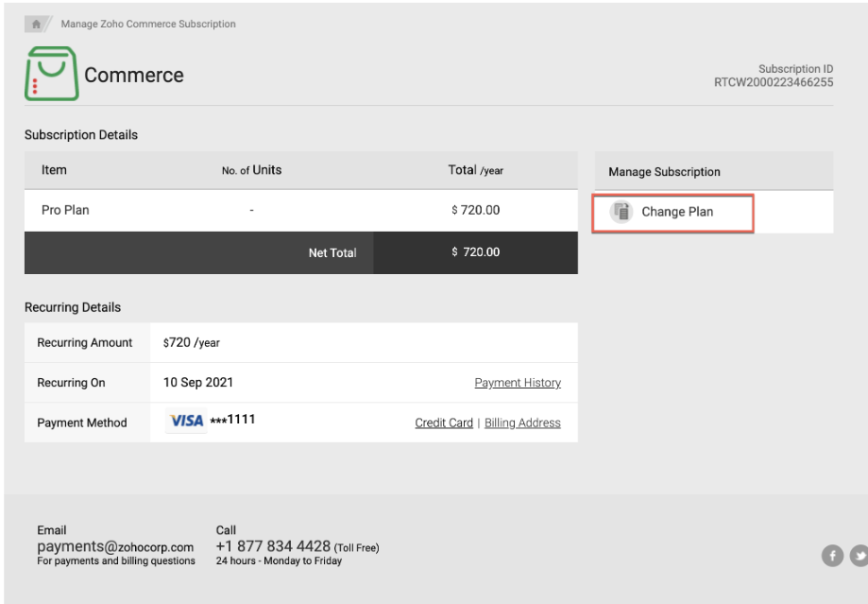Image resolution: width=868 pixels, height=604 pixels.
Task: Click the VISA card logo
Action: [186, 421]
